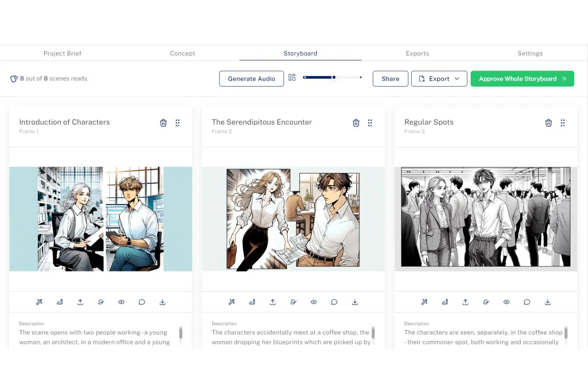Click description text starting 'The characters accidentally meet'
This screenshot has height=392, width=588.
coord(291,337)
